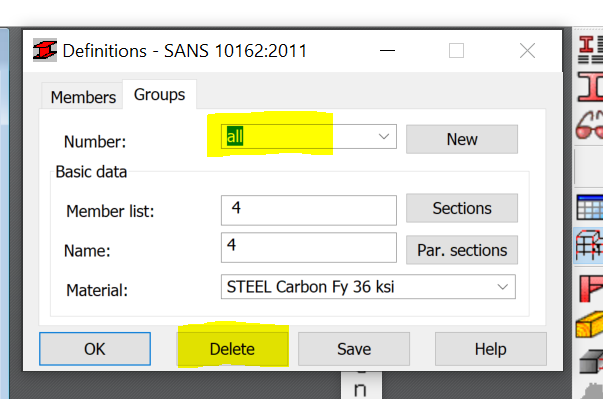This screenshot has height=399, width=603.
Task: Confirm with the OK button
Action: pos(95,349)
